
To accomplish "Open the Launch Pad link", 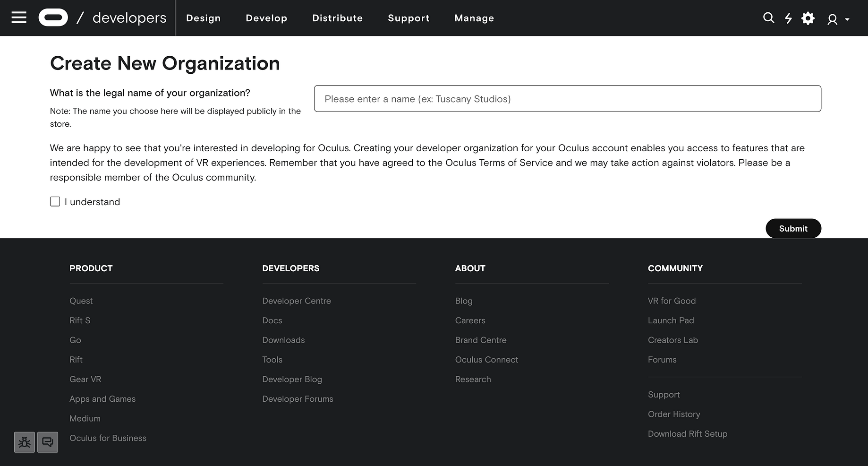I will point(671,320).
